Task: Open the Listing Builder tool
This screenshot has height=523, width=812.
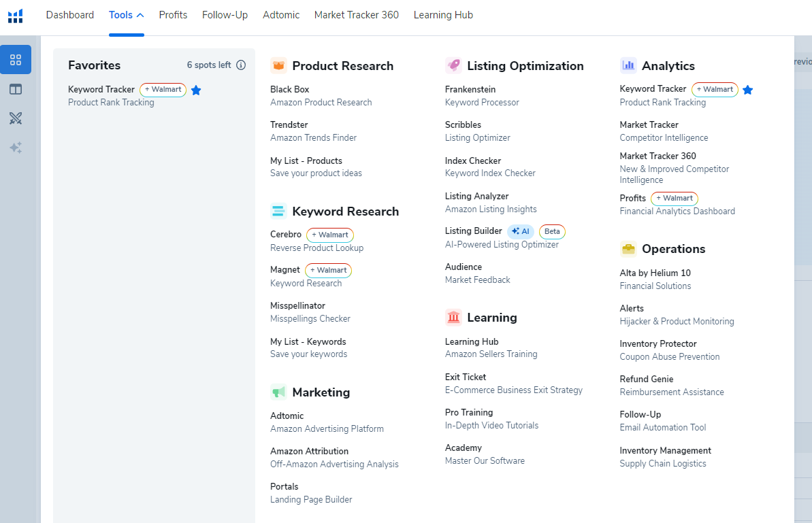Action: click(473, 231)
